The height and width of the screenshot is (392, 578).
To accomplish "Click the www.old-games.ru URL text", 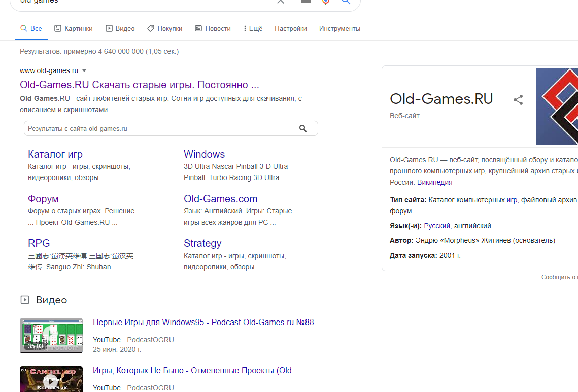I will coord(49,70).
